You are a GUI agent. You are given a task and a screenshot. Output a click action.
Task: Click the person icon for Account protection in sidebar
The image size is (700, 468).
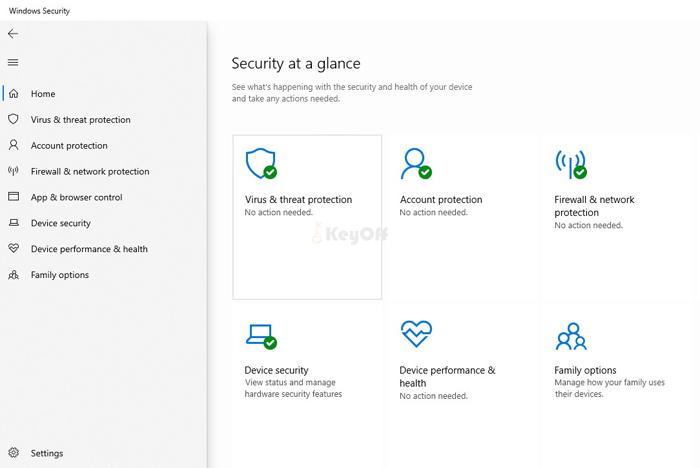pos(13,146)
